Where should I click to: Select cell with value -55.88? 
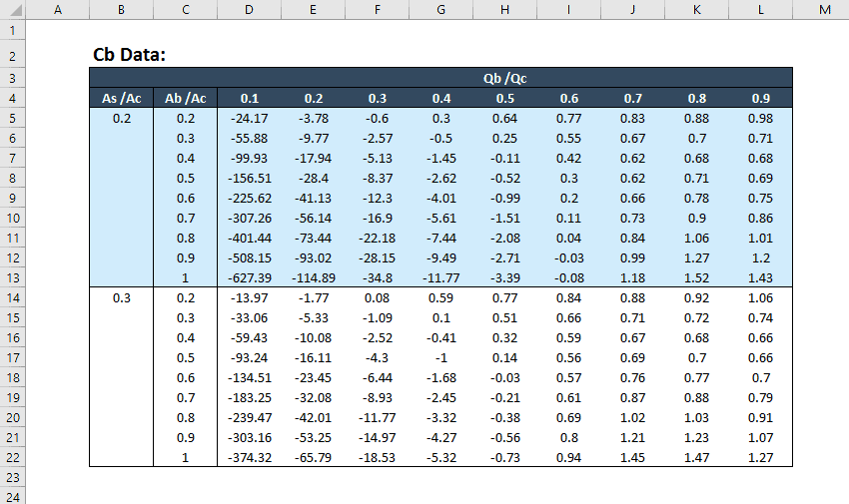point(249,139)
